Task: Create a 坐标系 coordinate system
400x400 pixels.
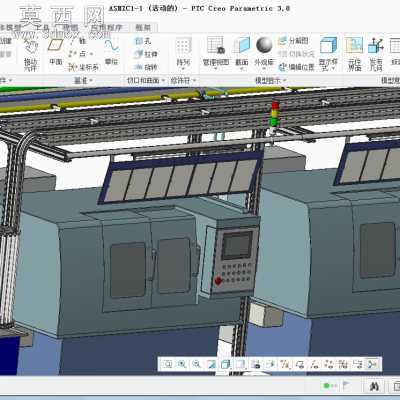Action: click(x=83, y=67)
